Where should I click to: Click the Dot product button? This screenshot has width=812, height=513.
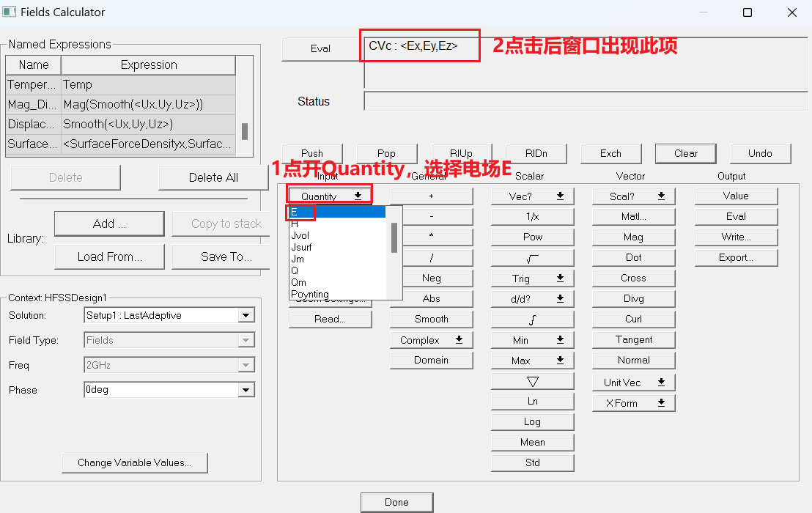click(634, 258)
